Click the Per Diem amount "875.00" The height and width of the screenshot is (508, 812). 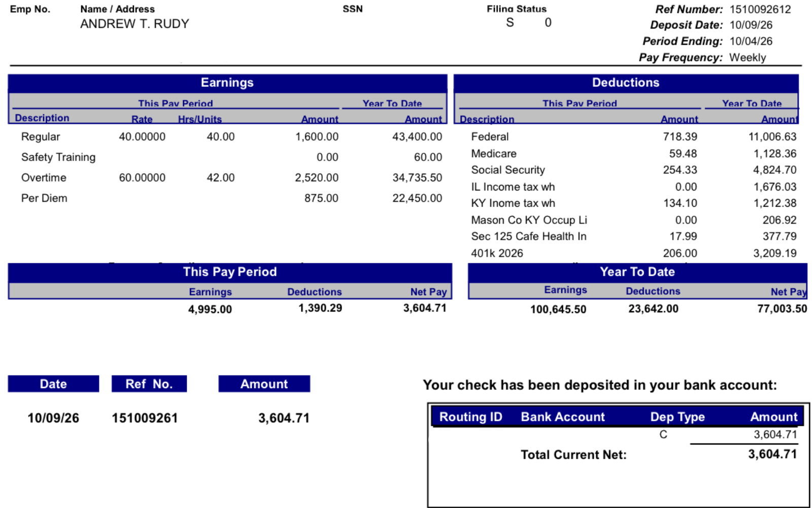tap(321, 198)
